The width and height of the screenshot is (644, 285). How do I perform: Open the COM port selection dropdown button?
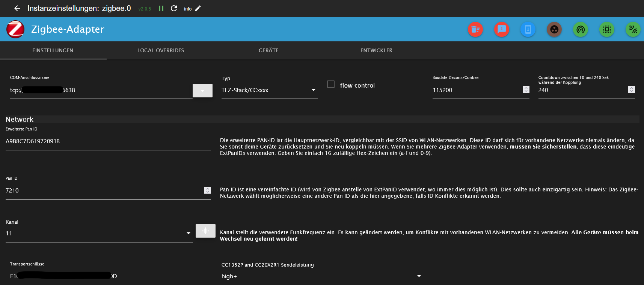coord(202,91)
